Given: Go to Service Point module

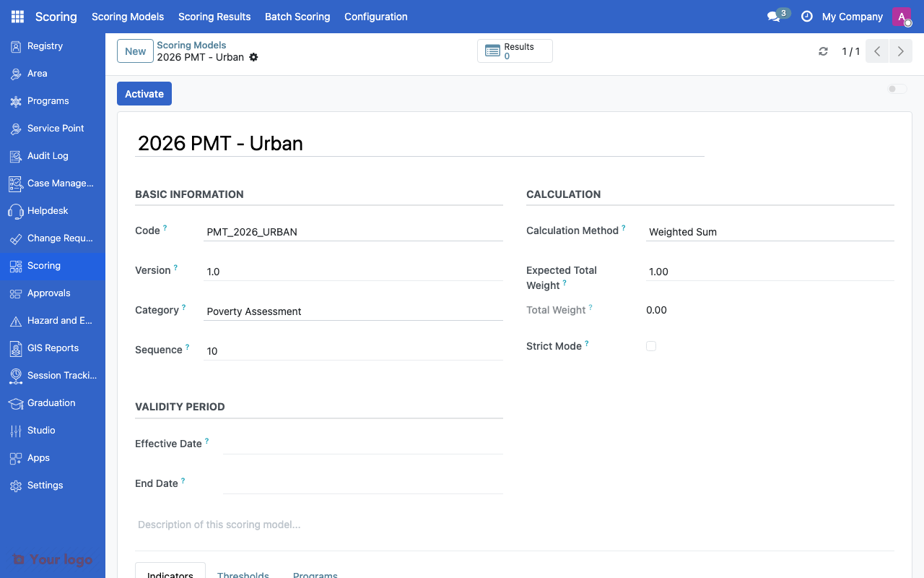Looking at the screenshot, I should click(53, 129).
